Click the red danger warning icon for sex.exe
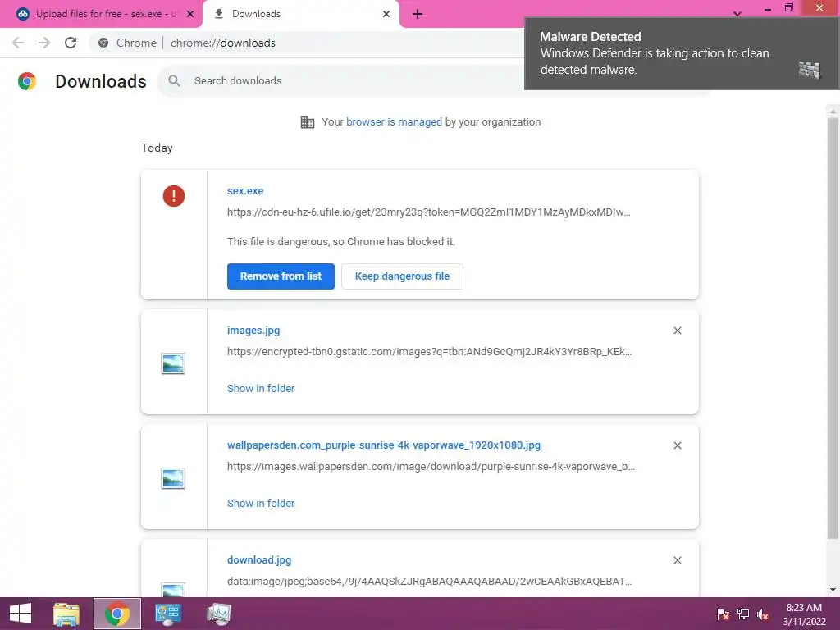Image resolution: width=840 pixels, height=630 pixels. (174, 196)
